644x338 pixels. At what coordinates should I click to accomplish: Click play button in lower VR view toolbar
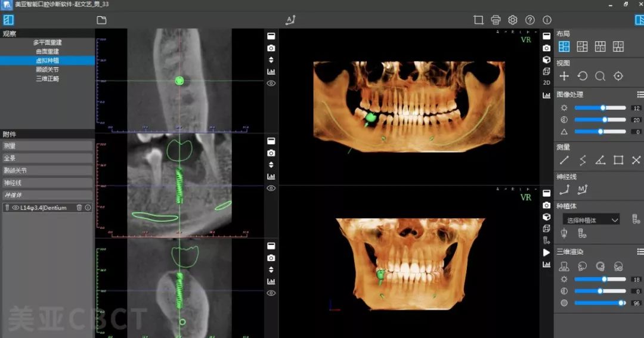(546, 253)
